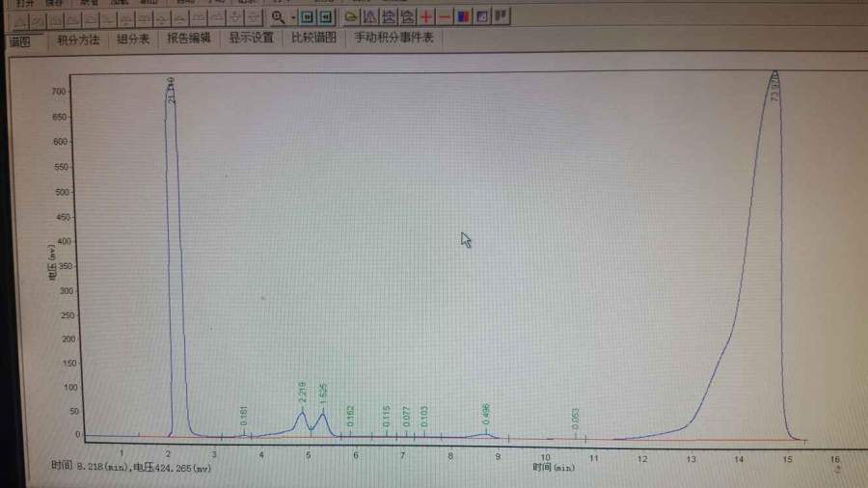The image size is (868, 488).
Task: Click the gray flag icon at toolbar end
Action: tap(501, 16)
